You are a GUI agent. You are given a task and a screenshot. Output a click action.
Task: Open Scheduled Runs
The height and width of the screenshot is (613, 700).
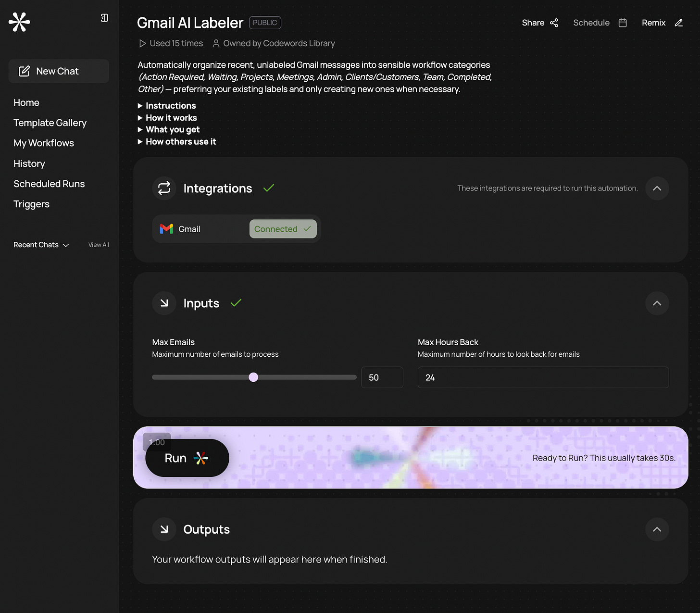(x=49, y=184)
